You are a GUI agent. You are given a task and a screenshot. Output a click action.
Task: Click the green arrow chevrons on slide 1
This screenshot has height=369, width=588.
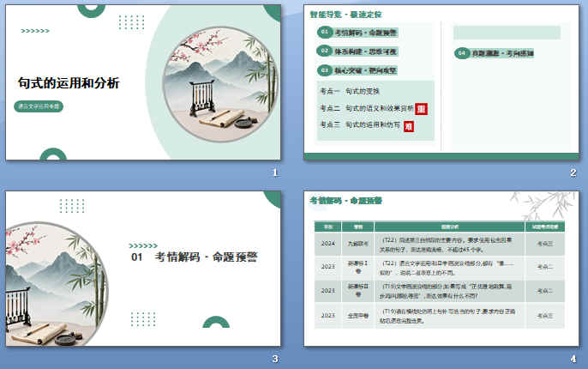point(34,30)
